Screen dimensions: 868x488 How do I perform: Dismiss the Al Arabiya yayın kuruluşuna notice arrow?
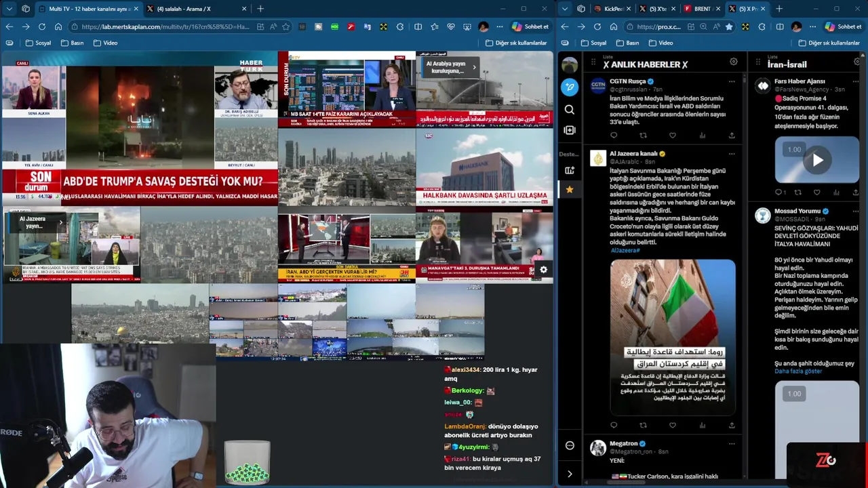click(474, 67)
